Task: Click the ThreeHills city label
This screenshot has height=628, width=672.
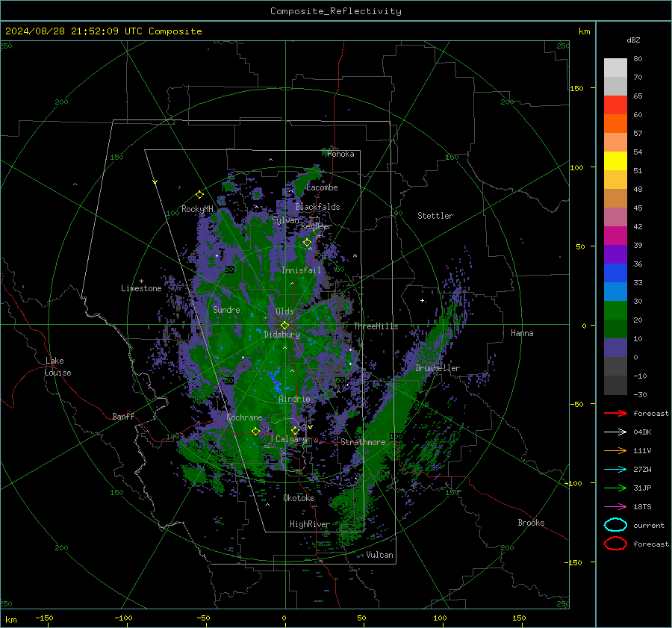Action: [376, 326]
